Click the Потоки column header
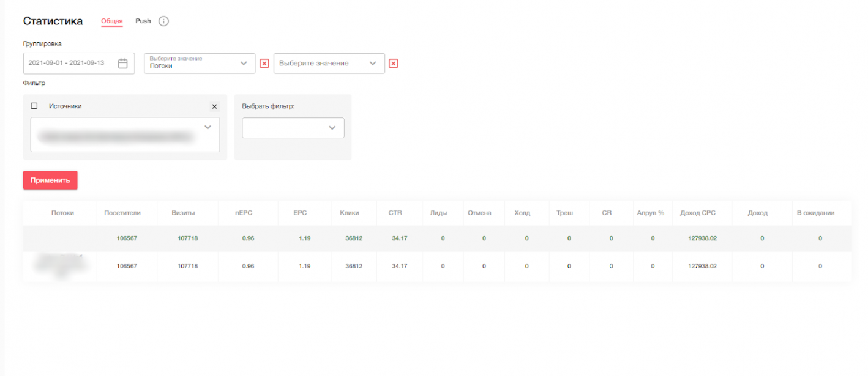This screenshot has width=868, height=376. click(x=62, y=213)
